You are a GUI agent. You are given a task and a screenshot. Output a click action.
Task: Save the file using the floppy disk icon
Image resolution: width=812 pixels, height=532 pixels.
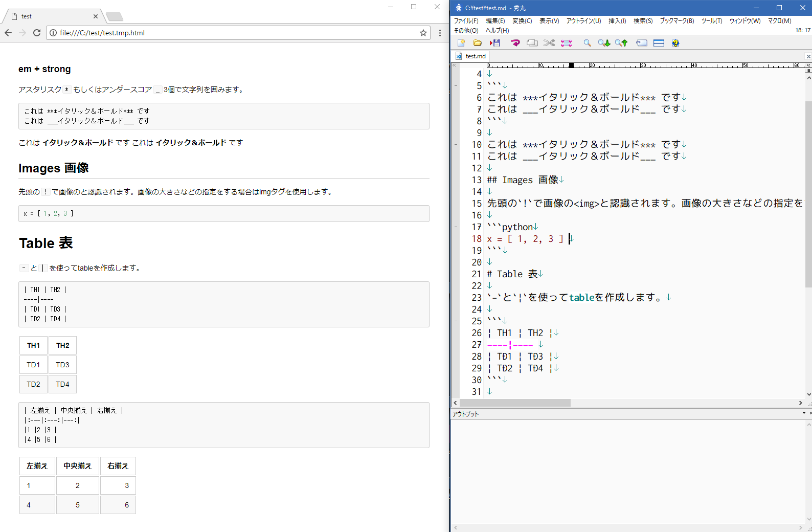click(495, 43)
